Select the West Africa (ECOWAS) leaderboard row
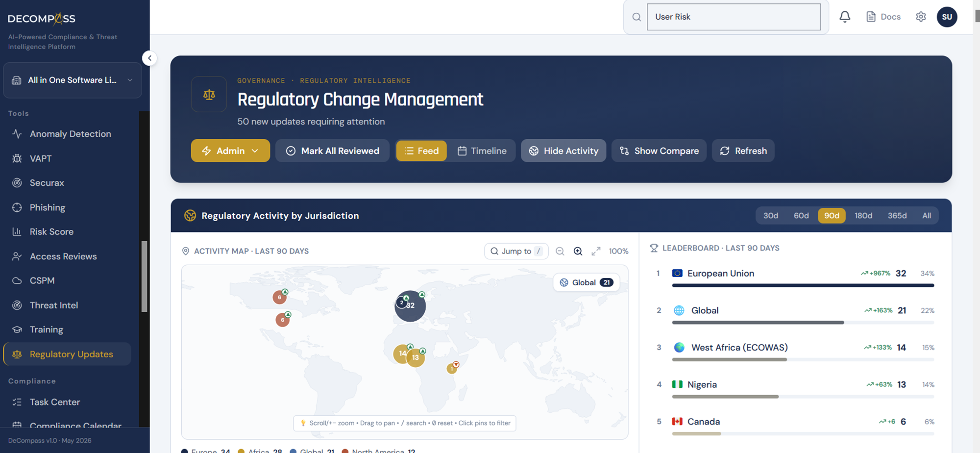The width and height of the screenshot is (980, 453). (795, 352)
